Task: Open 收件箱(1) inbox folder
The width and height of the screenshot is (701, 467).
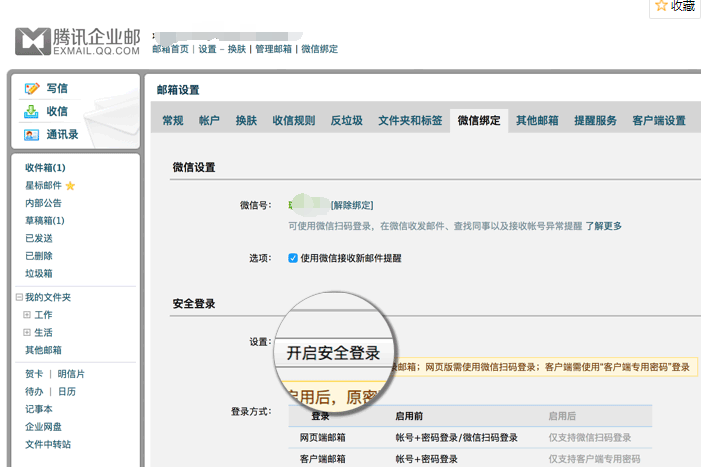Action: [45, 168]
